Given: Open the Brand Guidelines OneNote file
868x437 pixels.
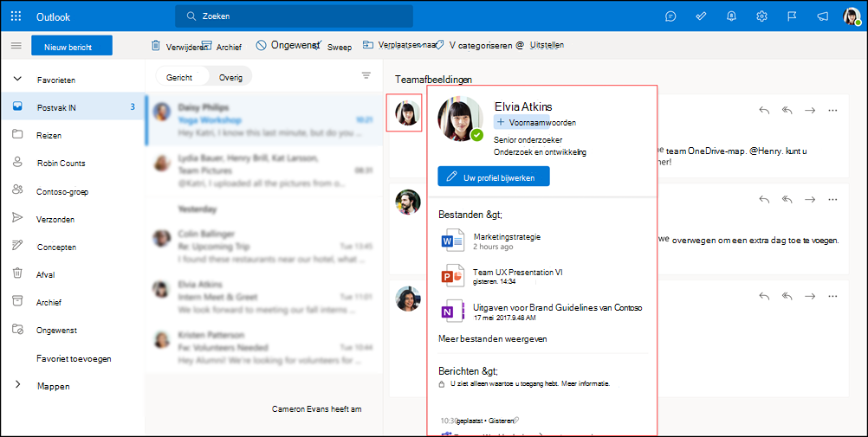Looking at the screenshot, I should [x=542, y=312].
